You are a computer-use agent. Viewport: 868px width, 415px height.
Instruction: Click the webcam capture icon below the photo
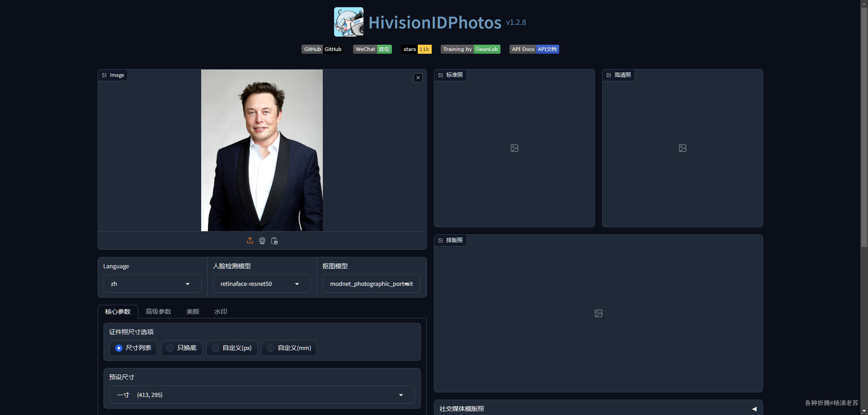(262, 241)
